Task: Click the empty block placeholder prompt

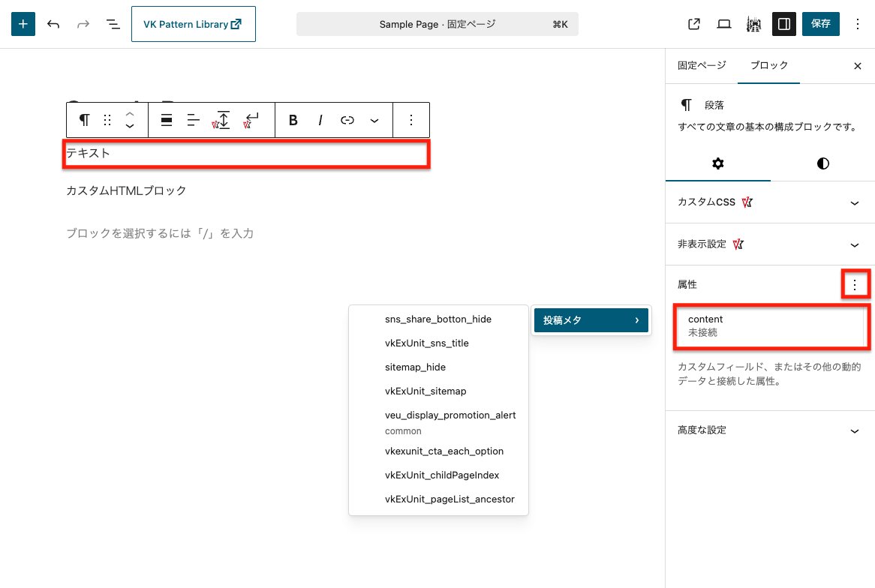Action: pos(160,233)
